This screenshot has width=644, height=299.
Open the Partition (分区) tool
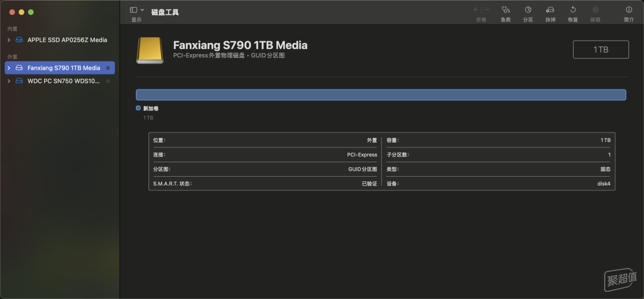(528, 10)
